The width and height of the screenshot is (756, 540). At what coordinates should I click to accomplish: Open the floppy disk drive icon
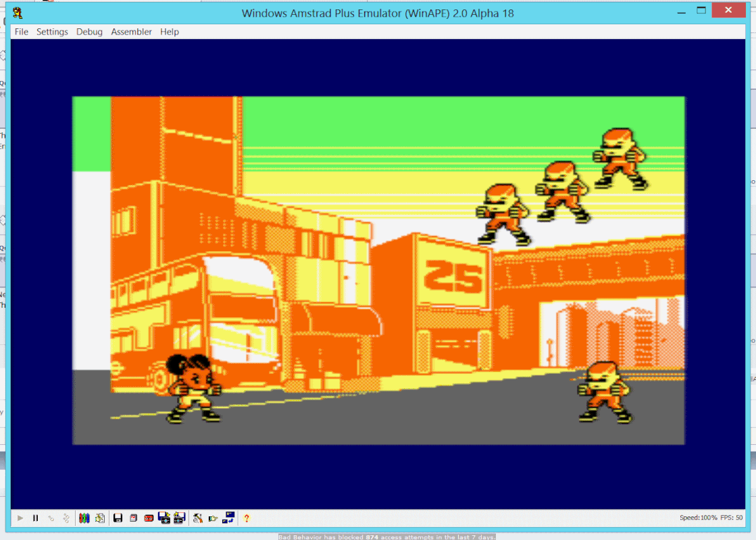(118, 518)
